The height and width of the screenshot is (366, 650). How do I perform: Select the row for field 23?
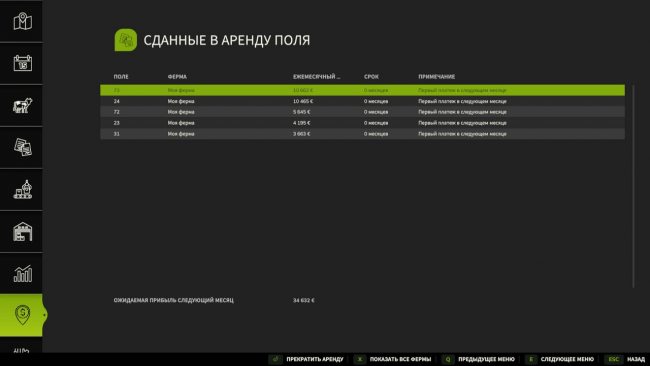click(x=362, y=123)
